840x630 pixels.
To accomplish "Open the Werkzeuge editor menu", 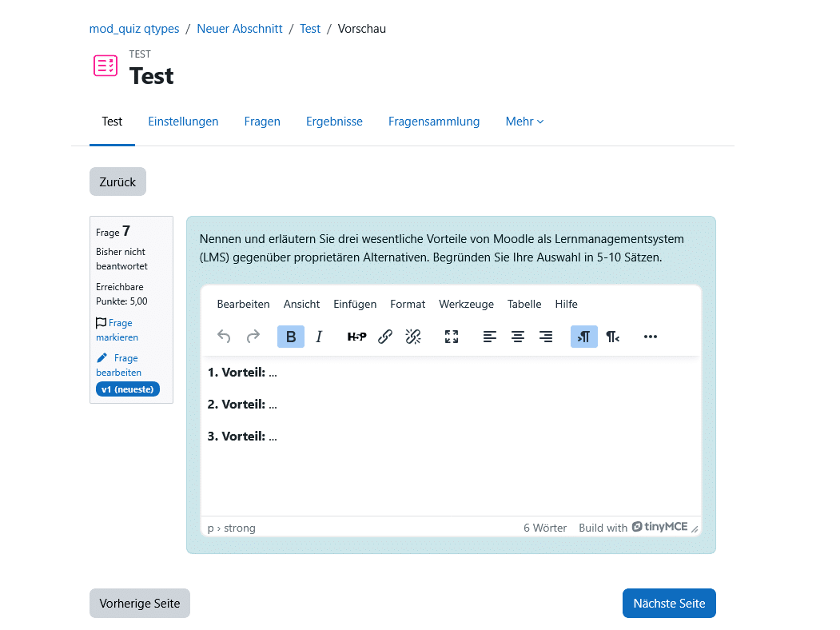I will (x=466, y=305).
